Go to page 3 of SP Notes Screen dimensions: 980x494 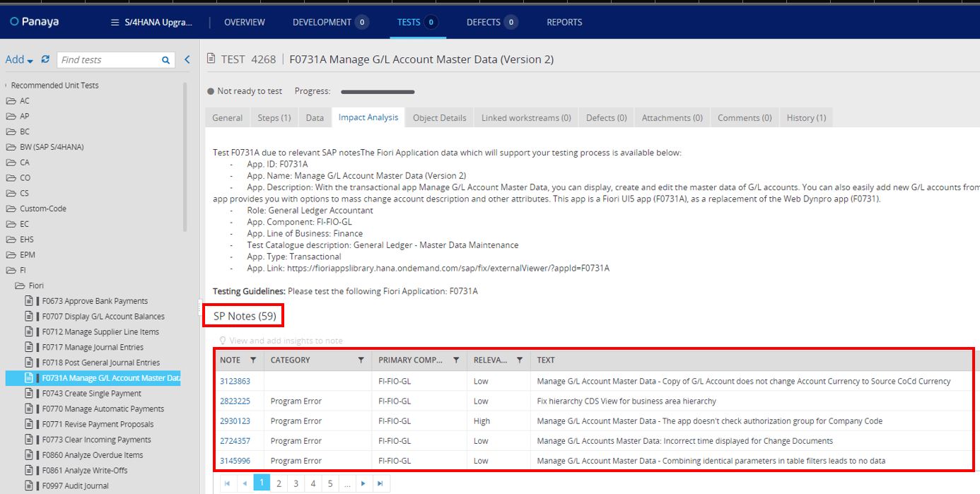(296, 483)
